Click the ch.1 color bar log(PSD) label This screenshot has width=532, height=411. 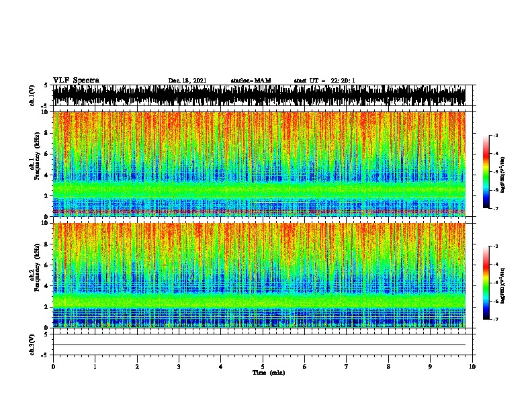(x=502, y=175)
